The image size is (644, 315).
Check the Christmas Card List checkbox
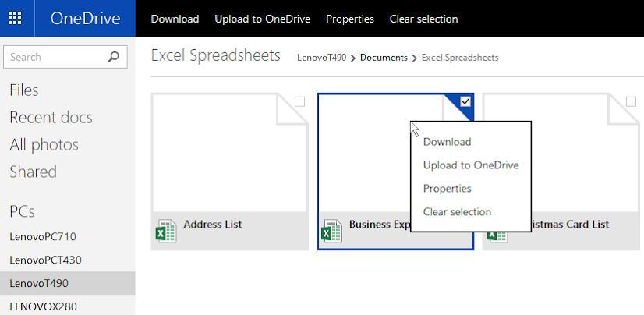tap(631, 101)
